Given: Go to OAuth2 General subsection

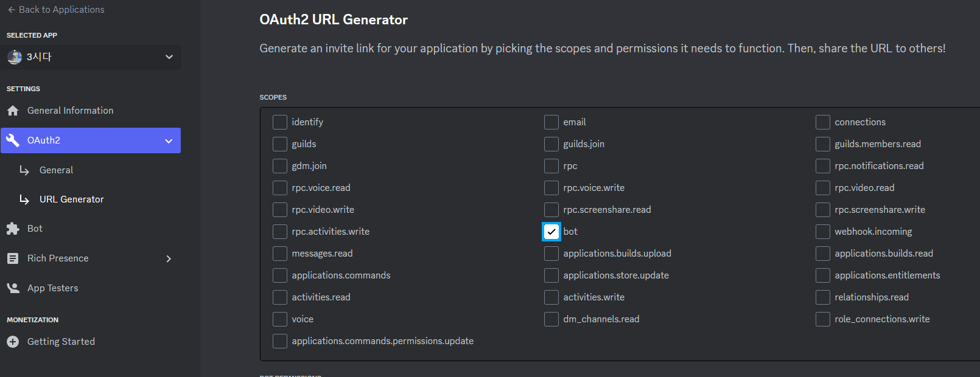Looking at the screenshot, I should [56, 170].
